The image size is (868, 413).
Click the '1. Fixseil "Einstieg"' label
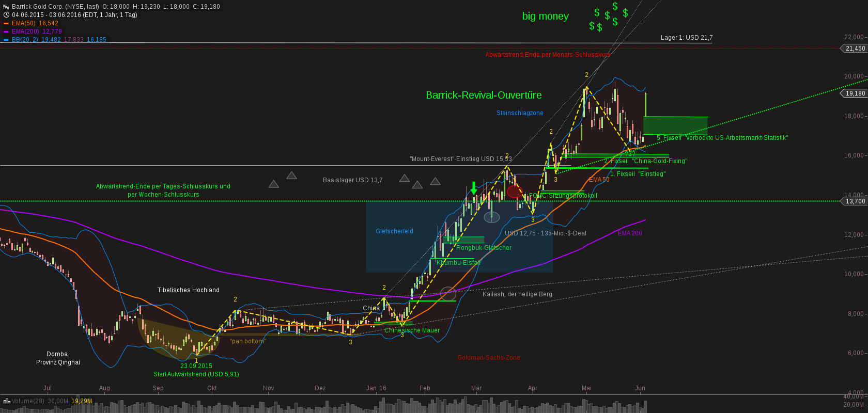(638, 174)
